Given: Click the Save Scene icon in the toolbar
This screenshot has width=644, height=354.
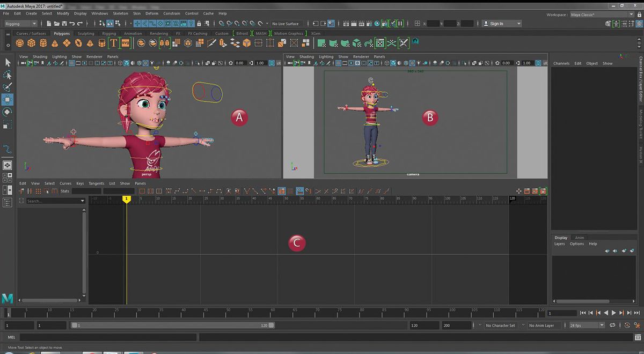Looking at the screenshot, I should tap(64, 23).
